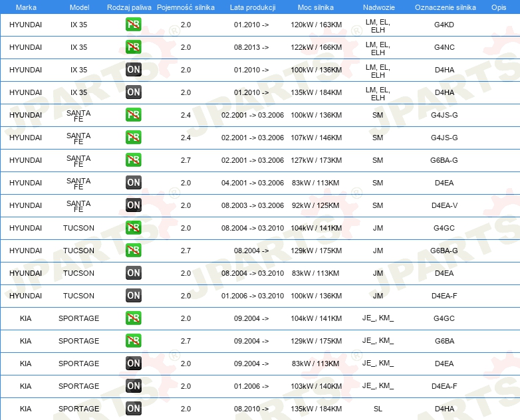
Task: Click ON diesel icon for Tucson D4EA-F
Action: 133,295
